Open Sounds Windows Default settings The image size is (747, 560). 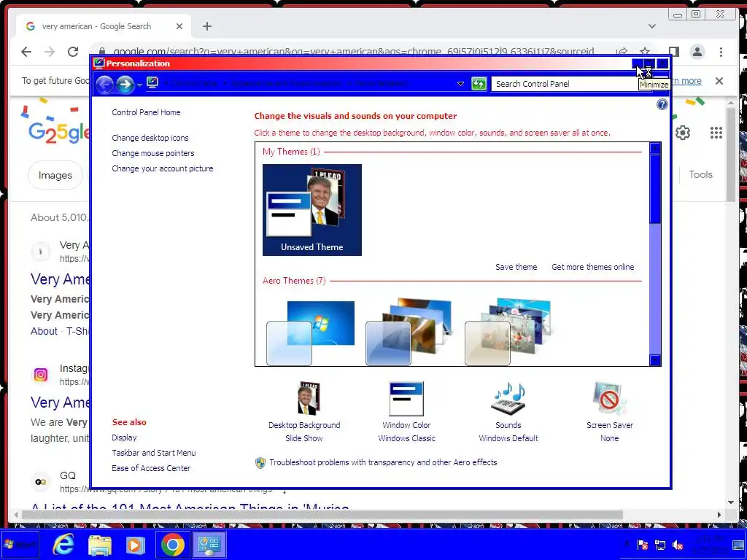tap(508, 412)
